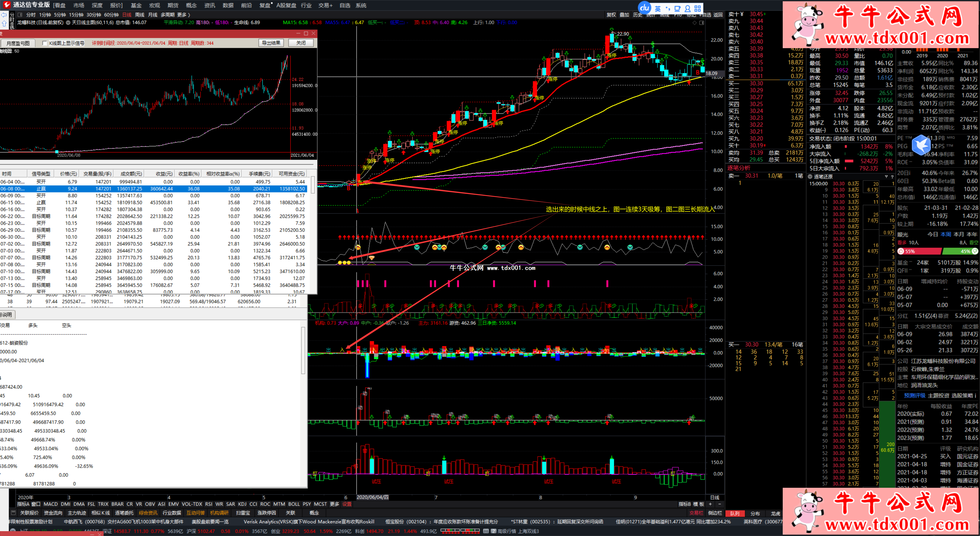Switch input language via 英 icon

658,8
